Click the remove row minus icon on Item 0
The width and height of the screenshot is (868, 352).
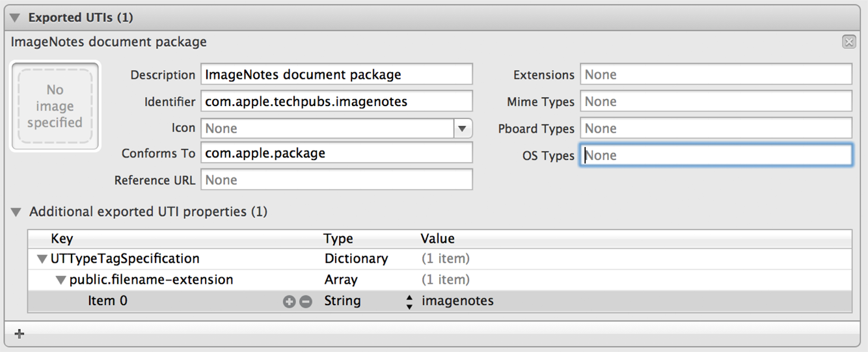point(305,301)
